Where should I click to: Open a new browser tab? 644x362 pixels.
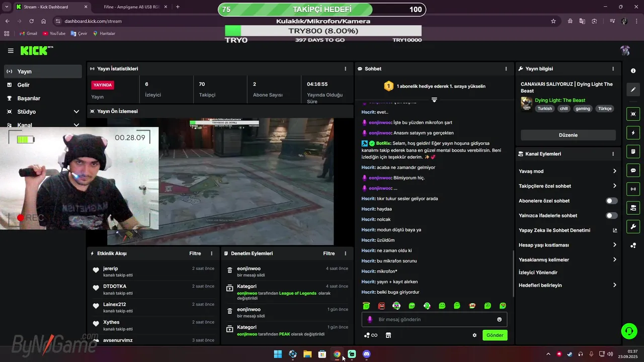pyautogui.click(x=178, y=7)
